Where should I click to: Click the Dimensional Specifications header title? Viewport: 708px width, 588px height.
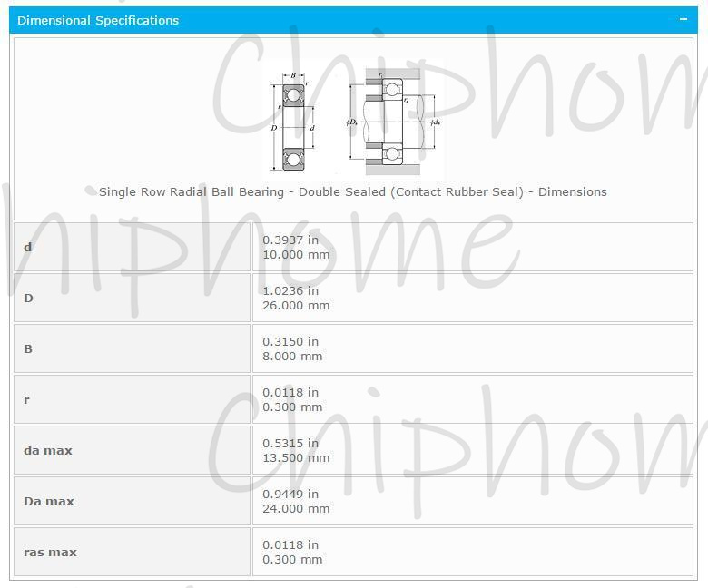point(98,20)
